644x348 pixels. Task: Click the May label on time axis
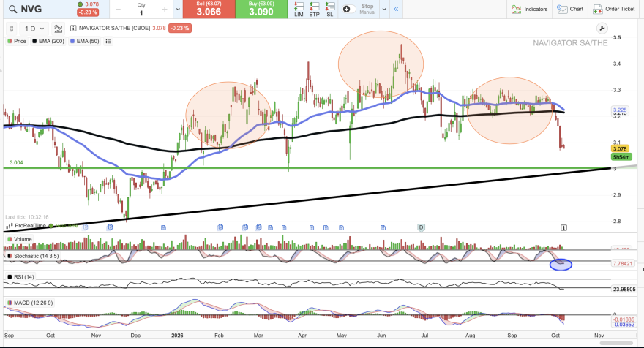coord(341,336)
